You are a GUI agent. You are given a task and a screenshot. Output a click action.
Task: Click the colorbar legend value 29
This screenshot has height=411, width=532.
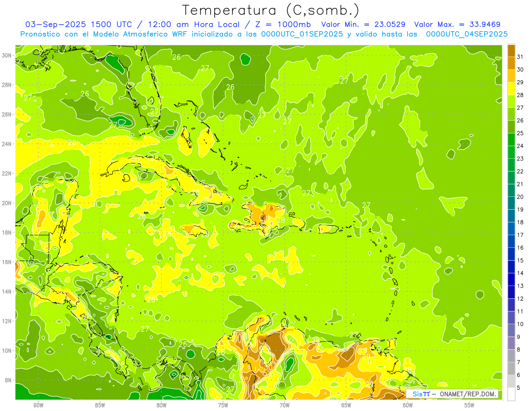click(520, 82)
